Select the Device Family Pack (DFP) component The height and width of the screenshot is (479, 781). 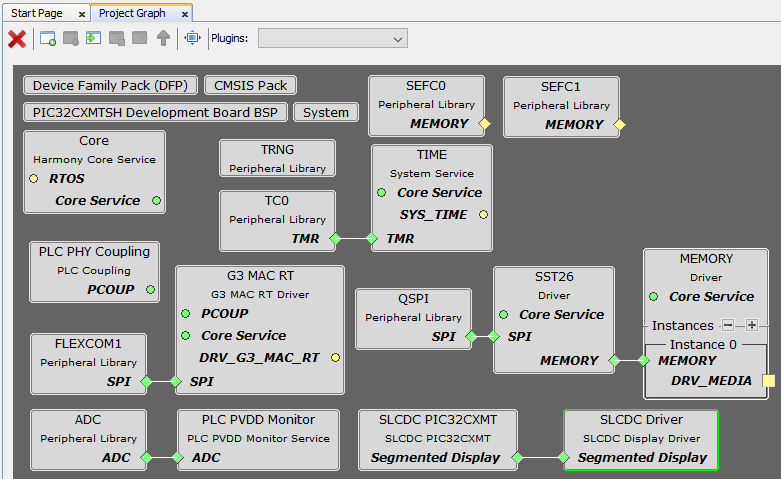111,85
